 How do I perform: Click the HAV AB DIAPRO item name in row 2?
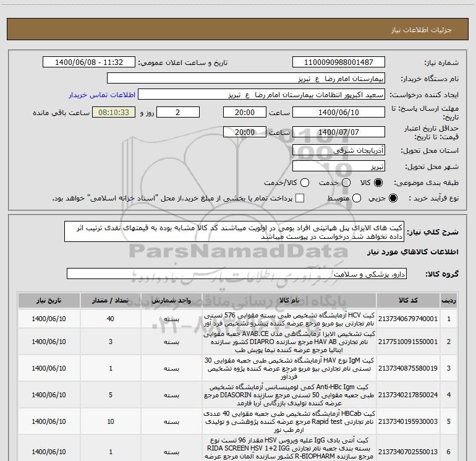click(289, 342)
